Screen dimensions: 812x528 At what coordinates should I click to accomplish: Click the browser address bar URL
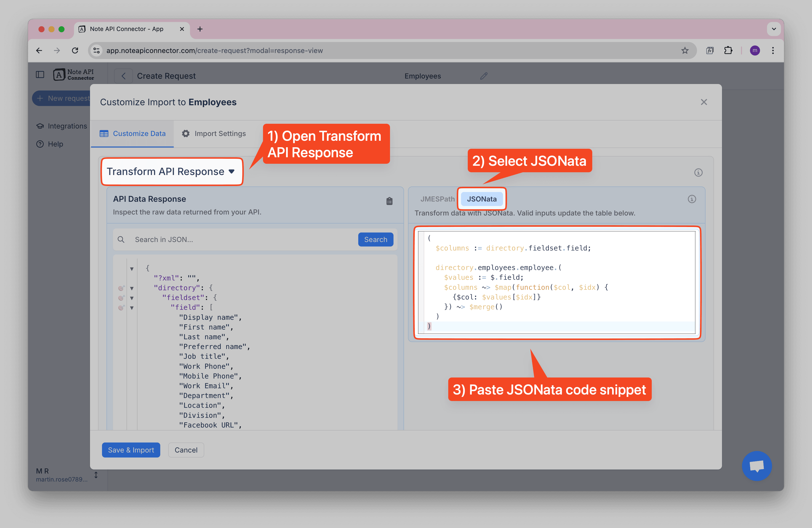214,50
